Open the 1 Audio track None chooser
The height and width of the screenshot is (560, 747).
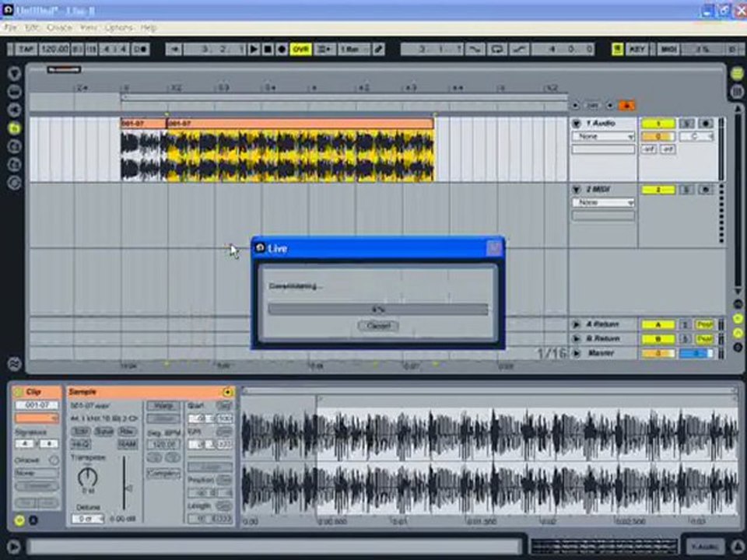603,137
